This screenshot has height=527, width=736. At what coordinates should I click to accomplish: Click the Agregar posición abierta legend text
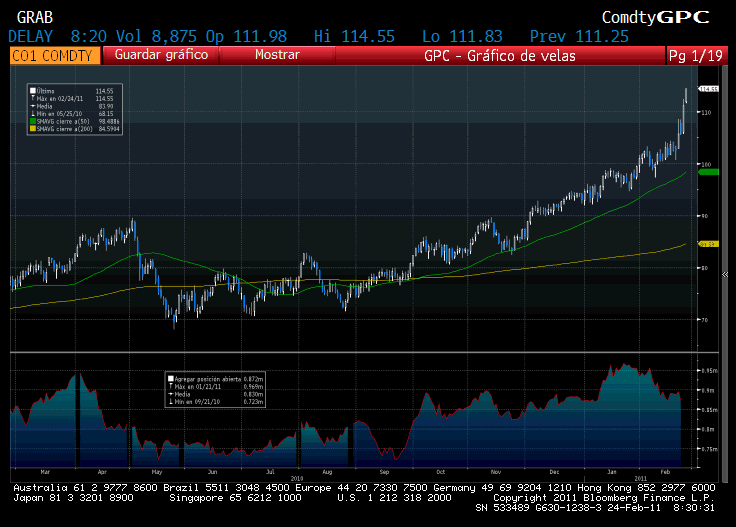coord(207,379)
